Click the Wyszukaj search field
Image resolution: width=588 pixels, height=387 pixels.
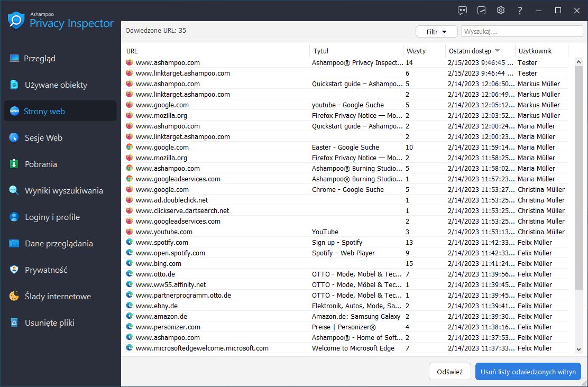point(522,32)
